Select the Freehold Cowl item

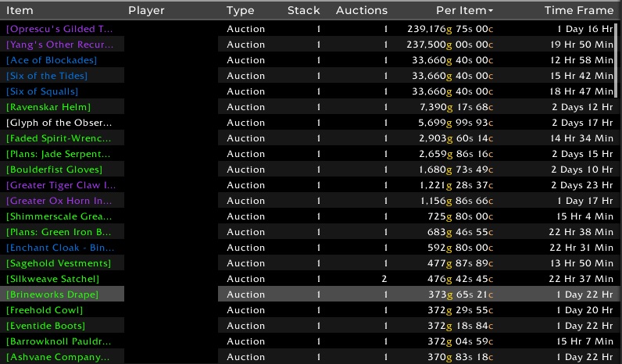pos(45,310)
